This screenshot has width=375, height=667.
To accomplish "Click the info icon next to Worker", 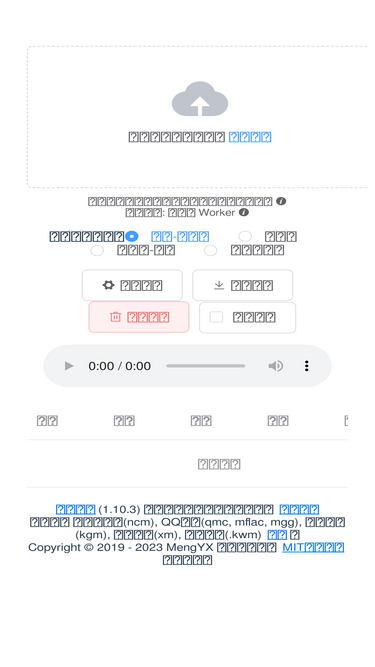I will (243, 212).
